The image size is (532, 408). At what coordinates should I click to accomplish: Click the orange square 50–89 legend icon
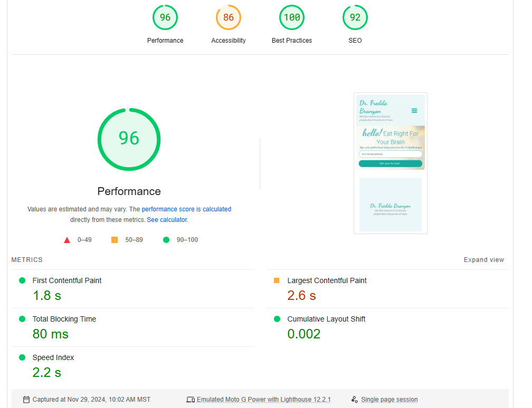point(115,240)
